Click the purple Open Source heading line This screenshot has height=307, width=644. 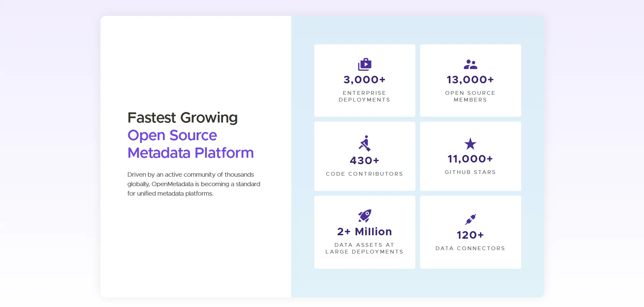click(x=172, y=135)
